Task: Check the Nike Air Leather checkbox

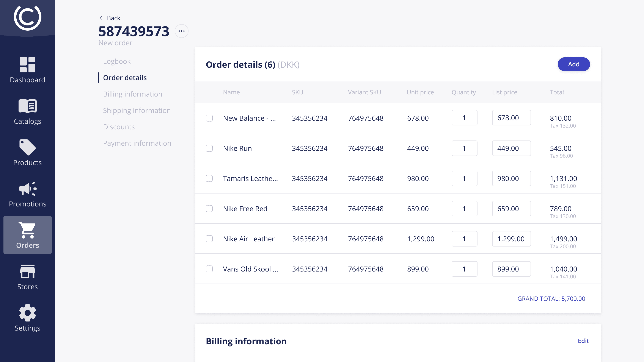Action: point(209,239)
